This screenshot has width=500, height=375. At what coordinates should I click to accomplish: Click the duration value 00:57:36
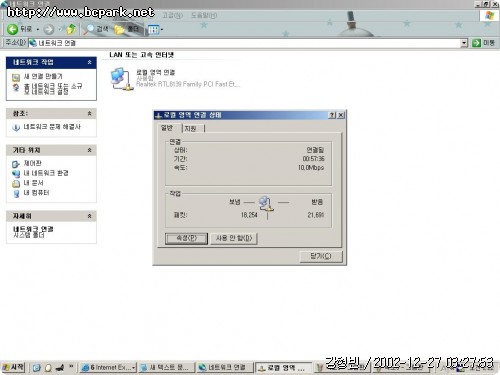coord(313,159)
